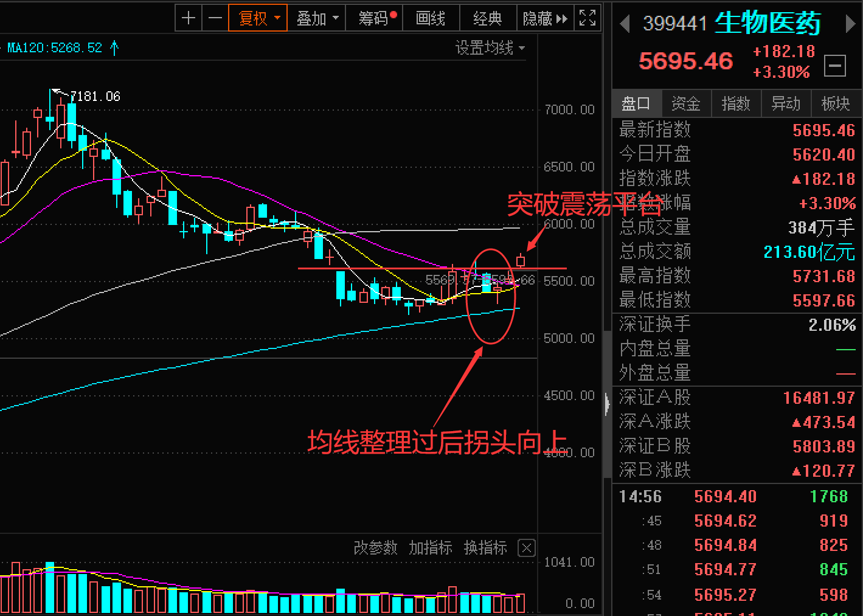Open the 筹码 chip distribution view

374,18
